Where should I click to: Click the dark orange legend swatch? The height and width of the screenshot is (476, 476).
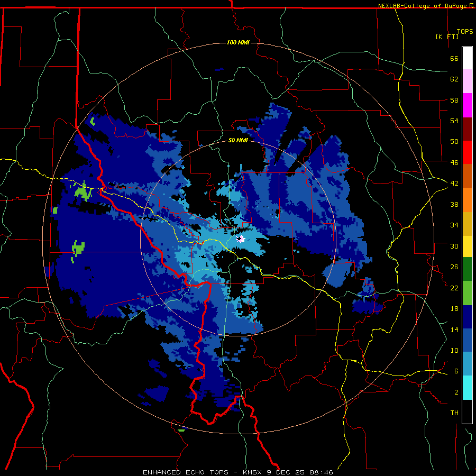(467, 176)
